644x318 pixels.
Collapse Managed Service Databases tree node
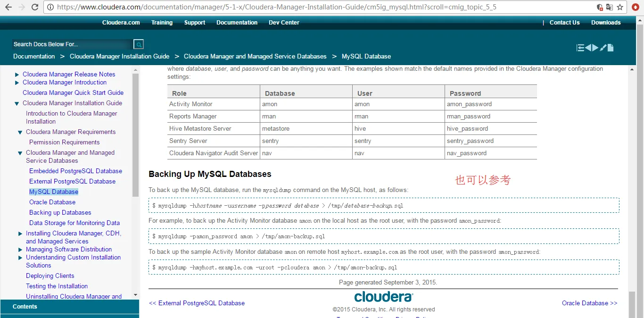20,153
